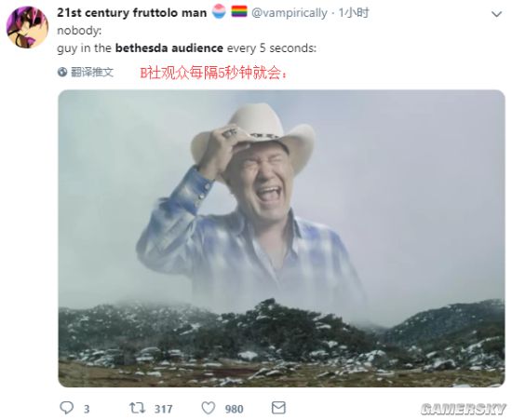Click the reply count number 3

(87, 409)
